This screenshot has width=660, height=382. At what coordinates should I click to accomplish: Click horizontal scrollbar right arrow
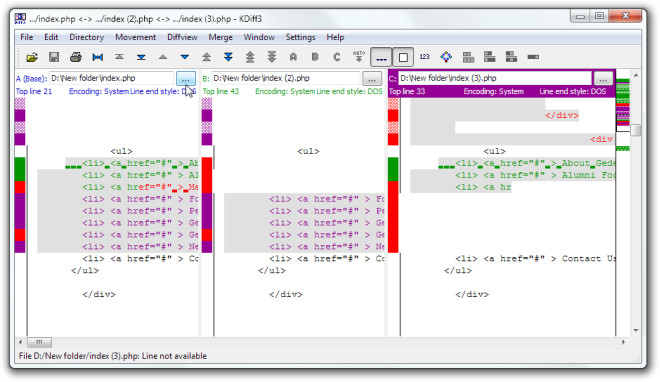(x=623, y=342)
